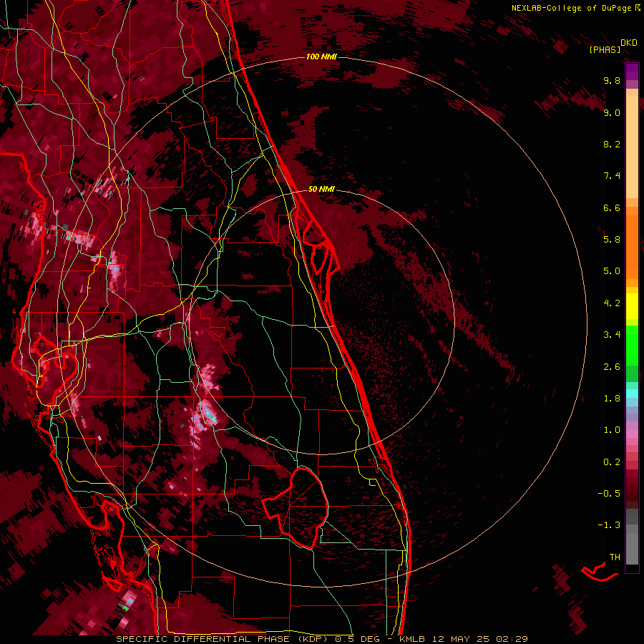
Task: Click the dark orange color bar segment
Action: pyautogui.click(x=632, y=248)
